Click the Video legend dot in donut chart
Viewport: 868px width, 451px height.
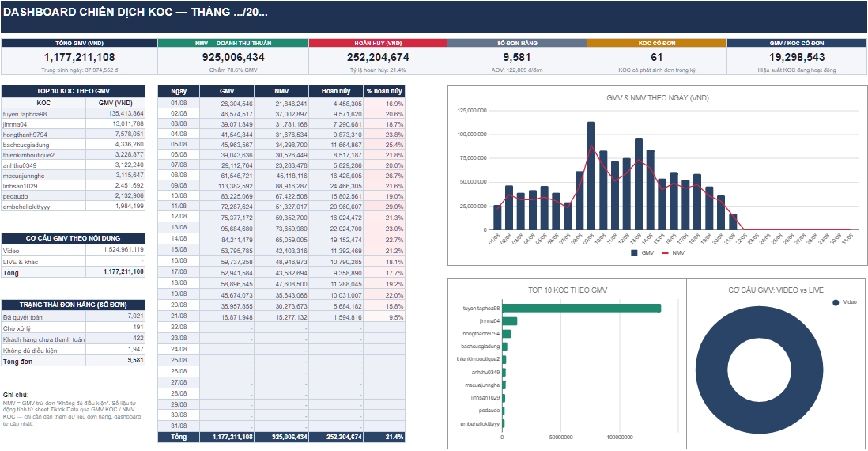(x=836, y=302)
